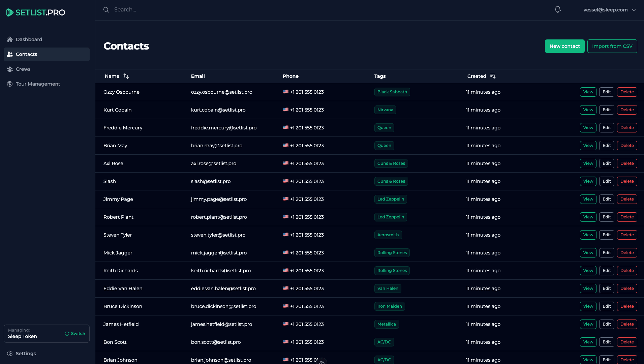The width and height of the screenshot is (644, 364).
Task: Delete Bon Scott's contact
Action: [627, 342]
